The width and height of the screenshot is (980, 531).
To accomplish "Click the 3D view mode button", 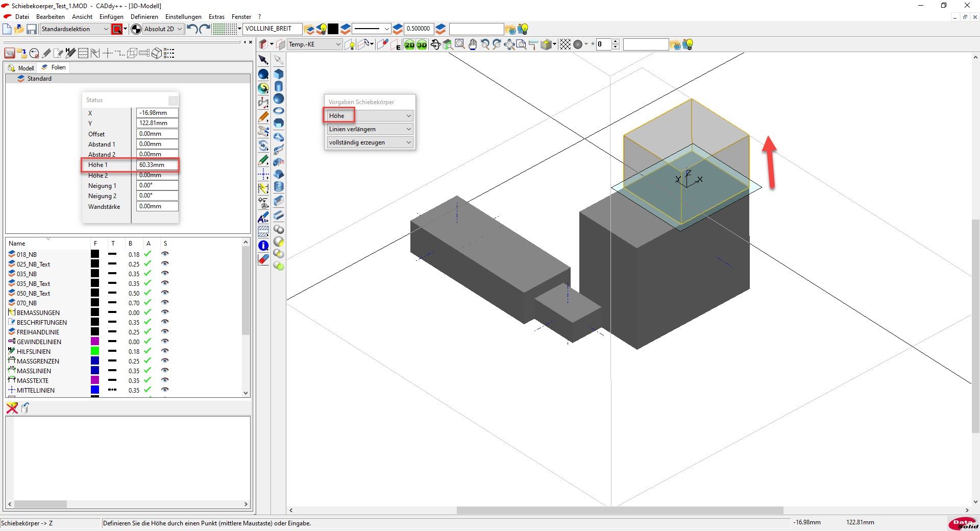I will (x=422, y=45).
